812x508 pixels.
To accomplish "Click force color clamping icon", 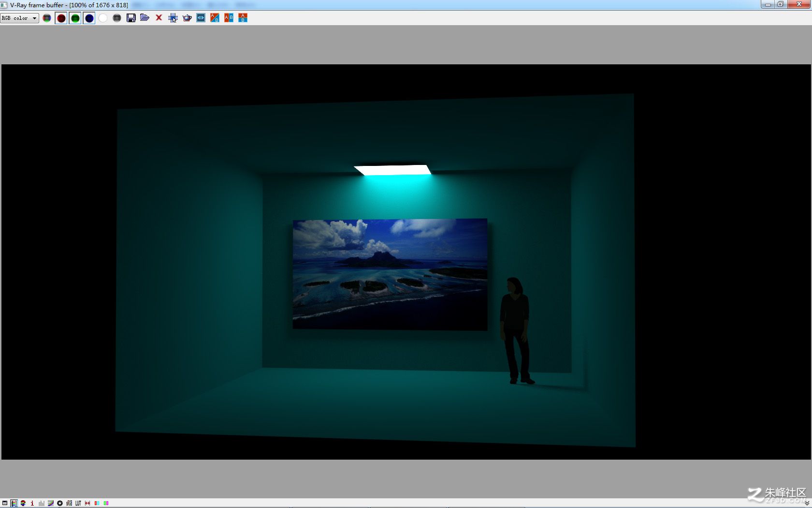I will pos(23,503).
